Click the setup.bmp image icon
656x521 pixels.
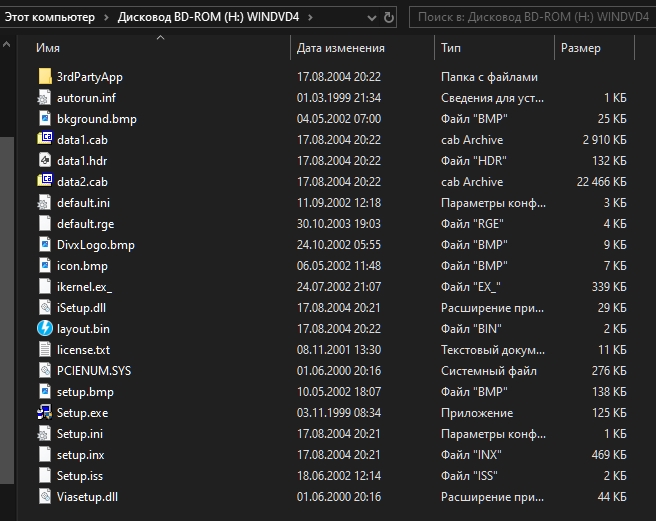click(x=45, y=391)
